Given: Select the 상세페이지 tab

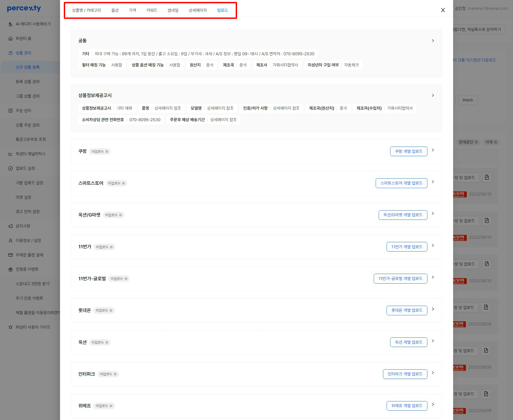Looking at the screenshot, I should 198,10.
